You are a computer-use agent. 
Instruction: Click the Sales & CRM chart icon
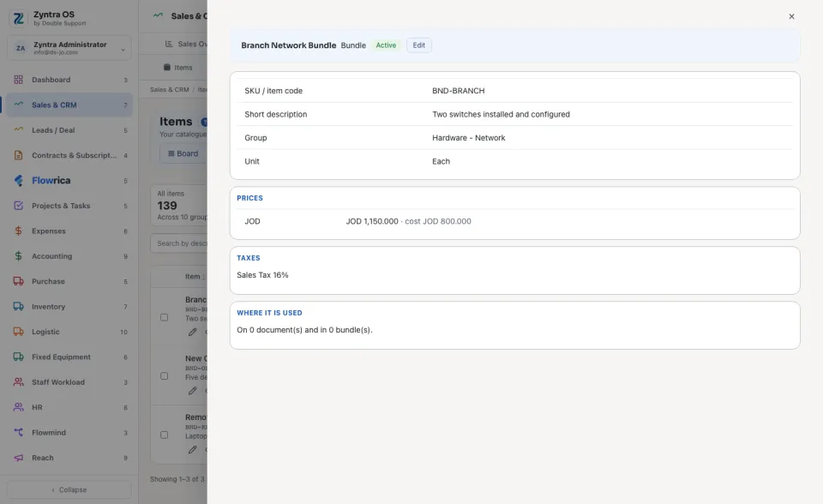pyautogui.click(x=18, y=105)
